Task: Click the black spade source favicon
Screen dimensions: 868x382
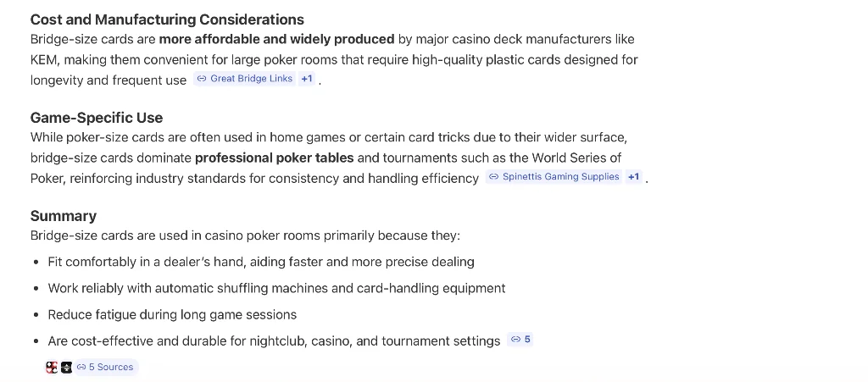Action: tap(66, 367)
